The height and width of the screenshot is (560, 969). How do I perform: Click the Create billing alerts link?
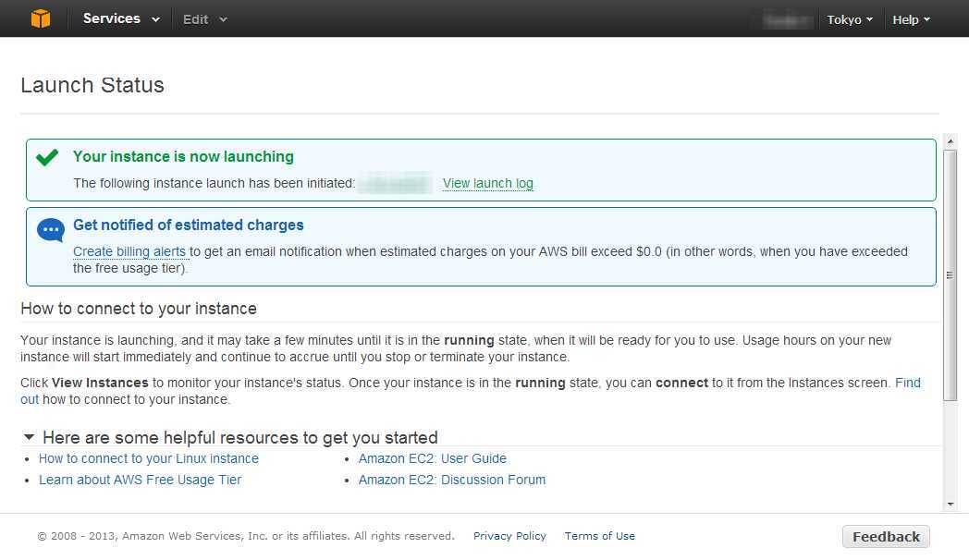click(x=130, y=251)
